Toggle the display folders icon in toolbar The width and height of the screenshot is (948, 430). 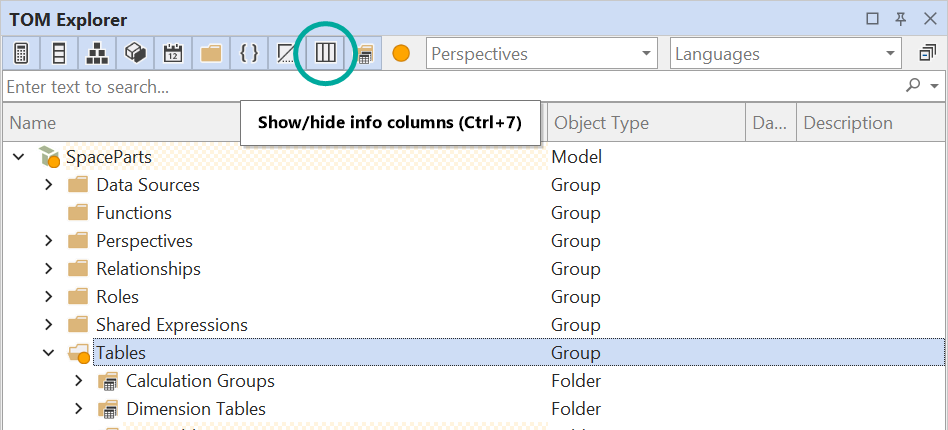[x=211, y=54]
